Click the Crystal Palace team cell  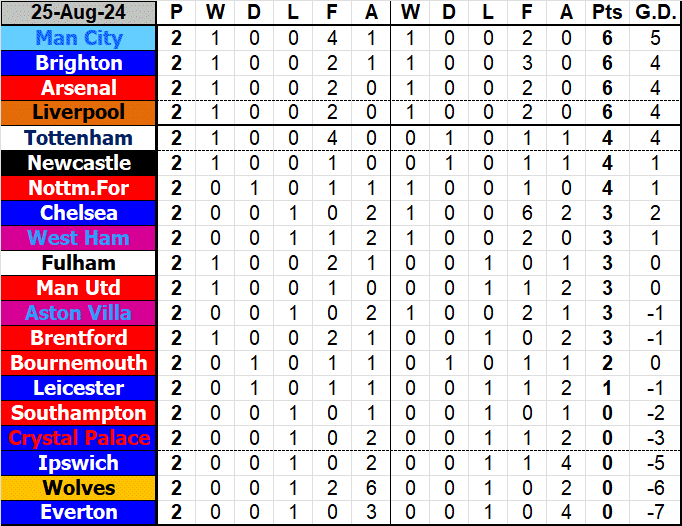point(79,438)
